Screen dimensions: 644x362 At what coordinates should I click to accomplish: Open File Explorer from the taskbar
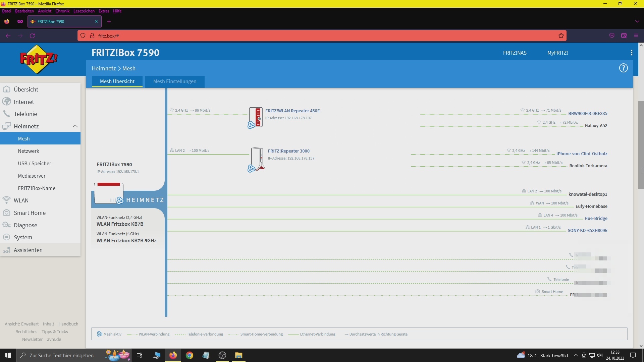[x=238, y=355]
